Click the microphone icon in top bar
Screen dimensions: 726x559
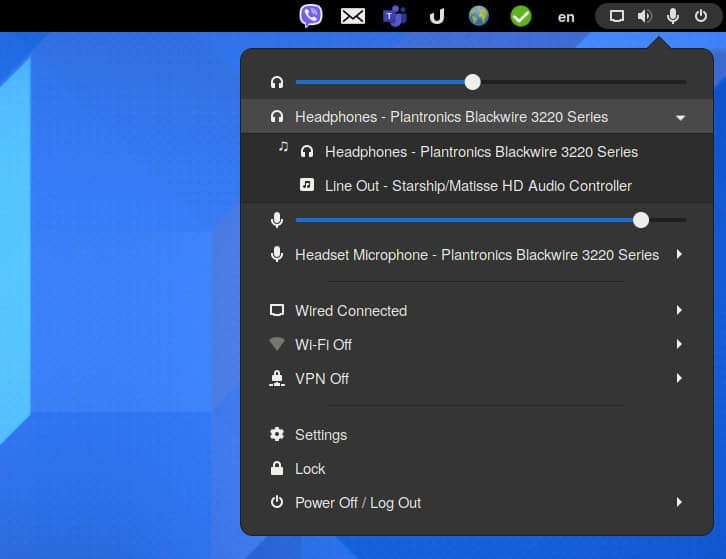pyautogui.click(x=673, y=16)
